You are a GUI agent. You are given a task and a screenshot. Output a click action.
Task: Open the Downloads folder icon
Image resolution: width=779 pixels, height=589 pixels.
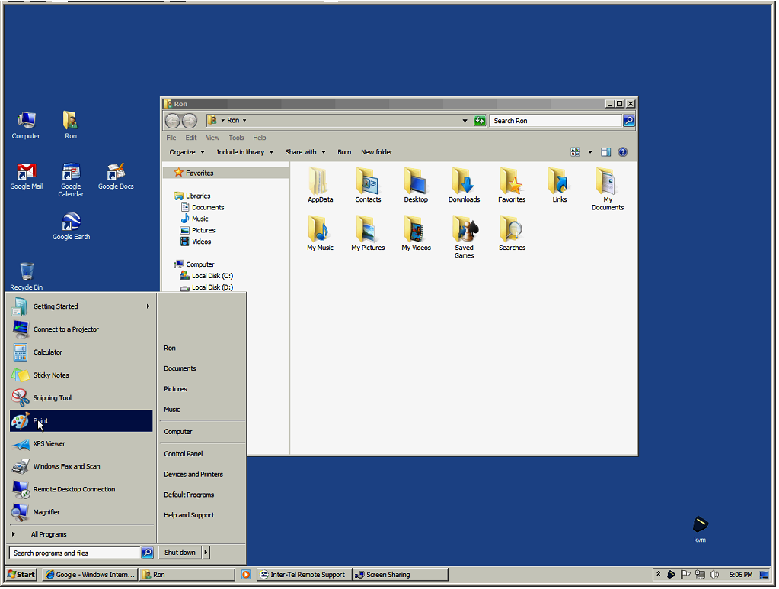click(464, 185)
